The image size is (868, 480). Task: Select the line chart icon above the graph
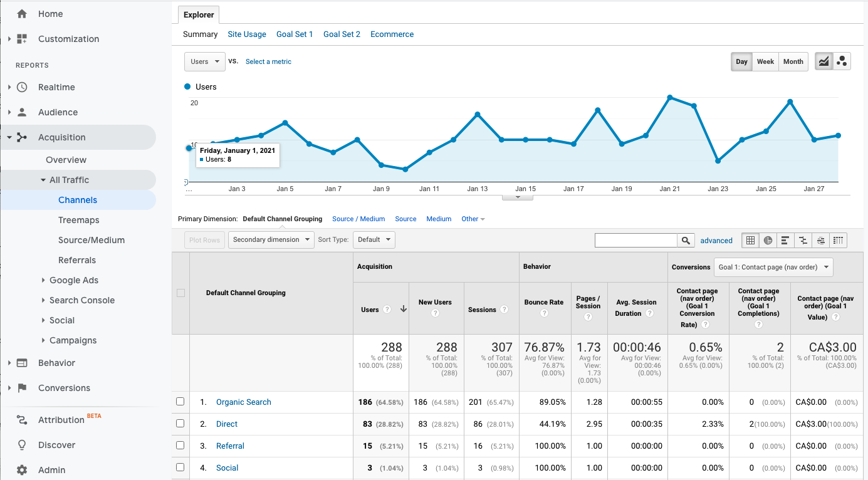(x=823, y=61)
